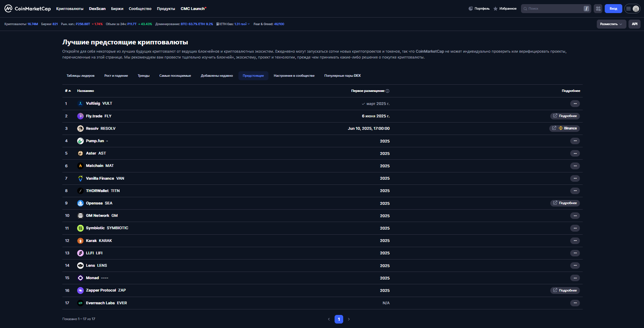Go to the previous page arrow
The height and width of the screenshot is (328, 644).
coord(329,319)
